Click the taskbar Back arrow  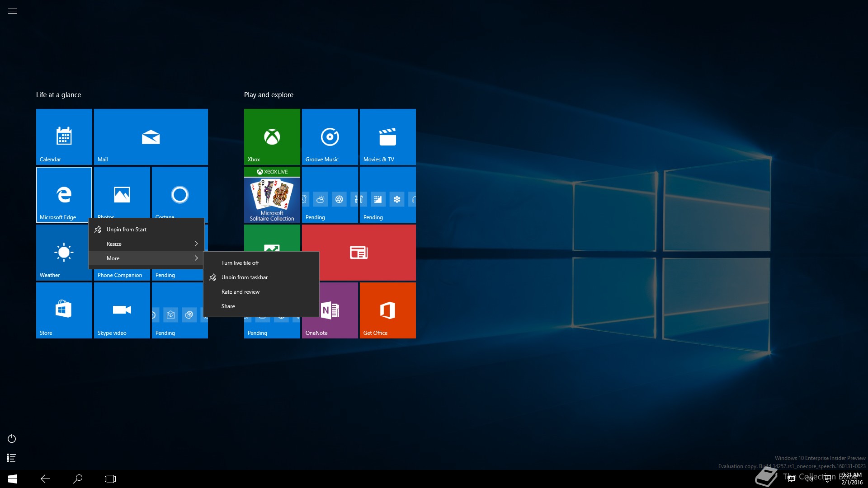coord(45,479)
